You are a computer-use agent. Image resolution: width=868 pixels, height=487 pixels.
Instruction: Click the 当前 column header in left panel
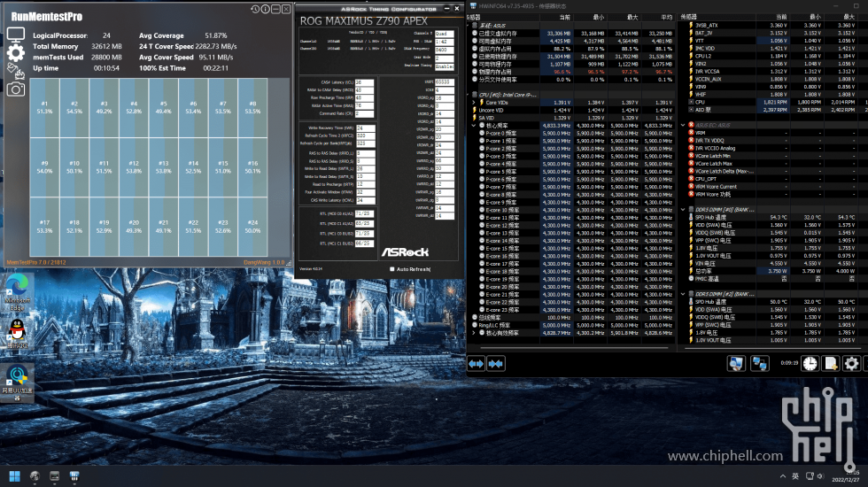(556, 17)
